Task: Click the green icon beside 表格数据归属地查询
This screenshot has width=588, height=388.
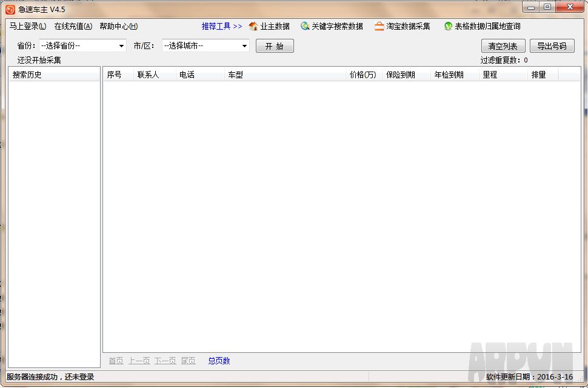Action: tap(448, 26)
